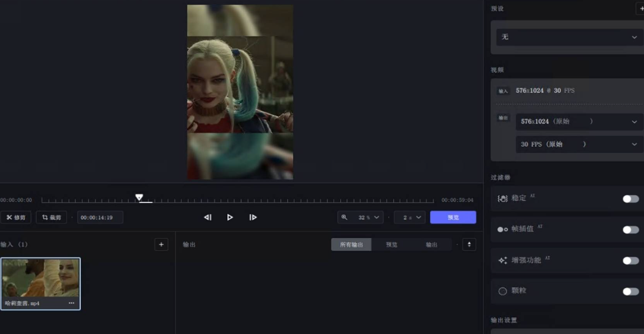Toggle the 帧插值 frame interpolation switch
This screenshot has height=334, width=644.
[x=631, y=230]
